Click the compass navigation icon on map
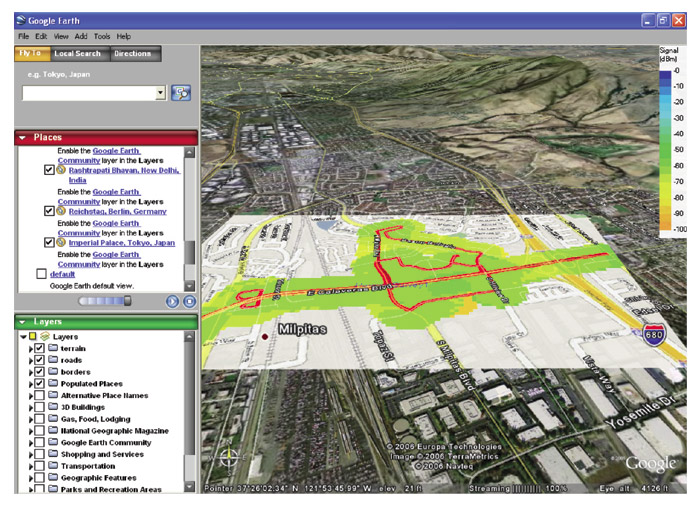This screenshot has width=700, height=506. tap(229, 456)
